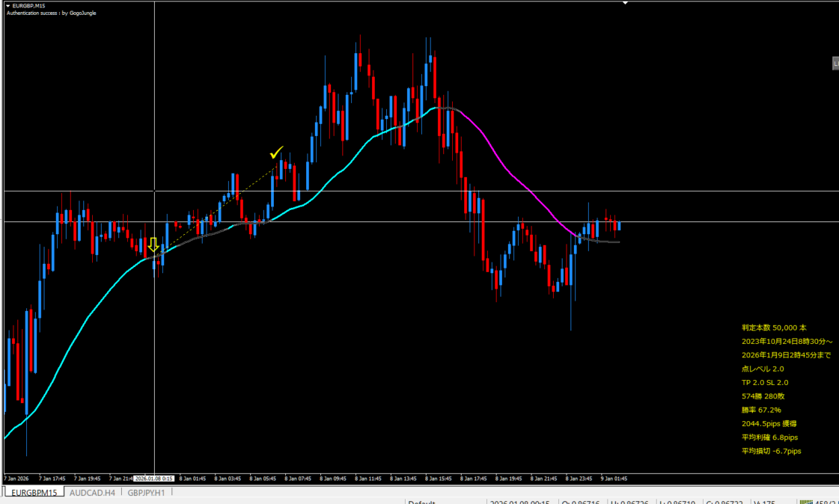Switch to the AUDCAD,H4 chart tab
The image size is (839, 504).
(x=93, y=492)
